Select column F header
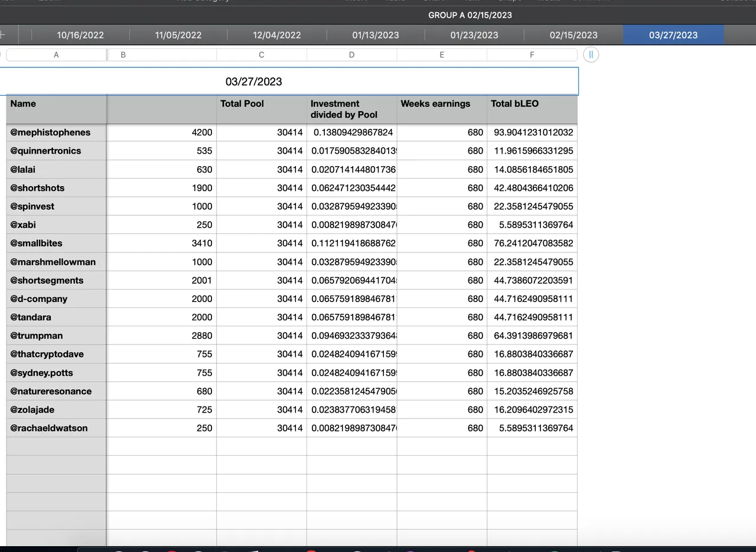 coord(532,55)
